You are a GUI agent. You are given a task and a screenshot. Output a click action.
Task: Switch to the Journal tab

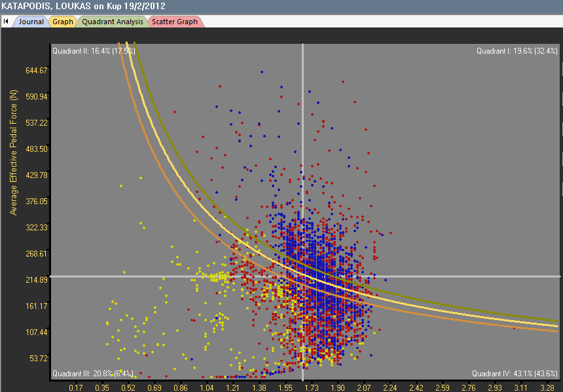tap(31, 22)
